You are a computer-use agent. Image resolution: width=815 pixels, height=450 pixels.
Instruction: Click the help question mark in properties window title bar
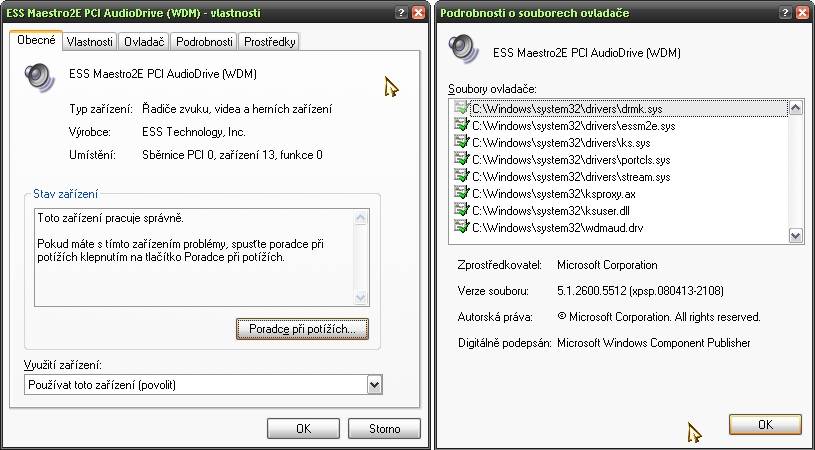coord(402,13)
